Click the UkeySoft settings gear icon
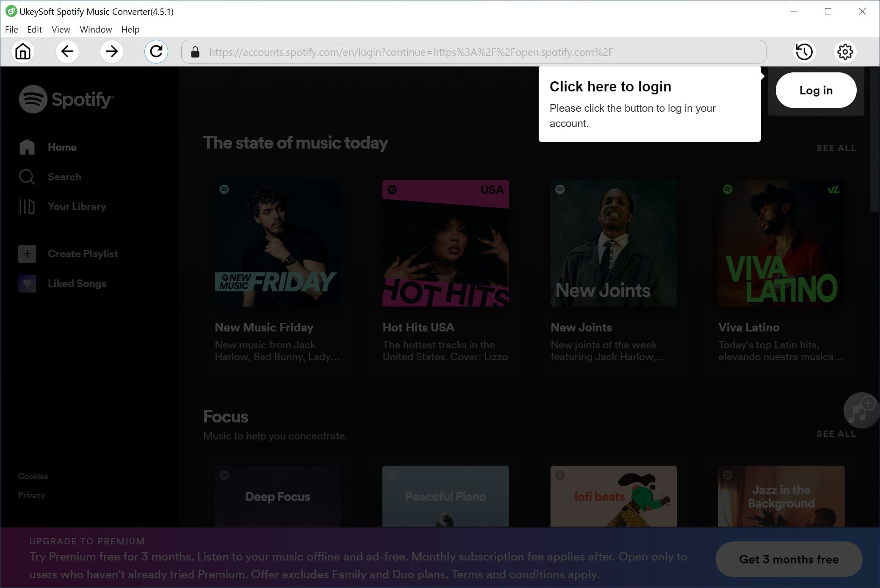Screen dimensions: 880x588 tap(845, 51)
